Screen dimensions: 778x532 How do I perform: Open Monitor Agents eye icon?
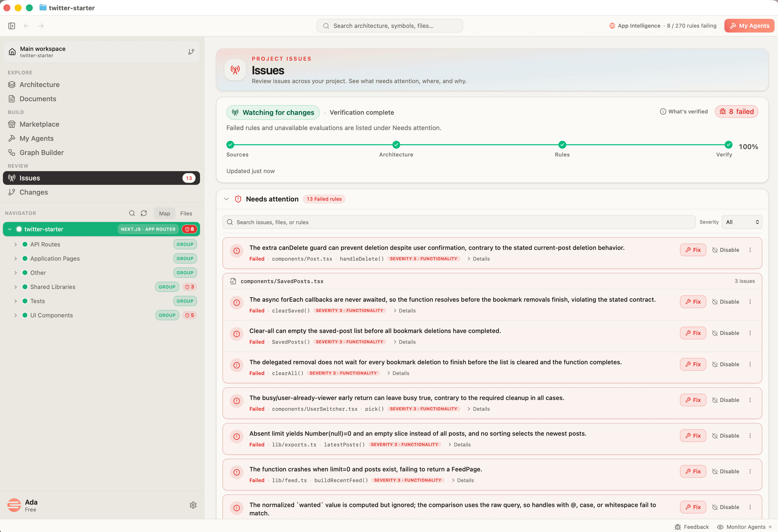[x=720, y=527]
